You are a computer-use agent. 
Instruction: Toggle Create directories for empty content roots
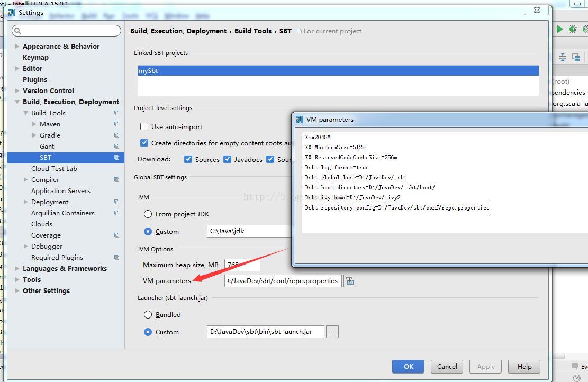(144, 143)
